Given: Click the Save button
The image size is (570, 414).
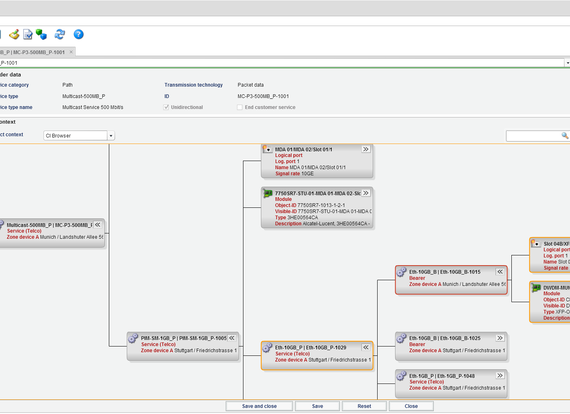Looking at the screenshot, I should pyautogui.click(x=317, y=406).
